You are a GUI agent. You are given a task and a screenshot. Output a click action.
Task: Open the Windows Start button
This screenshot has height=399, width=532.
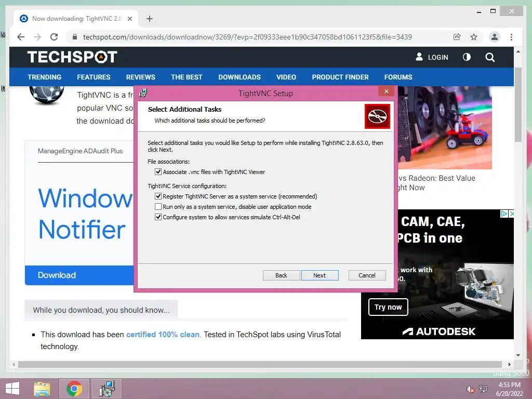tap(12, 389)
